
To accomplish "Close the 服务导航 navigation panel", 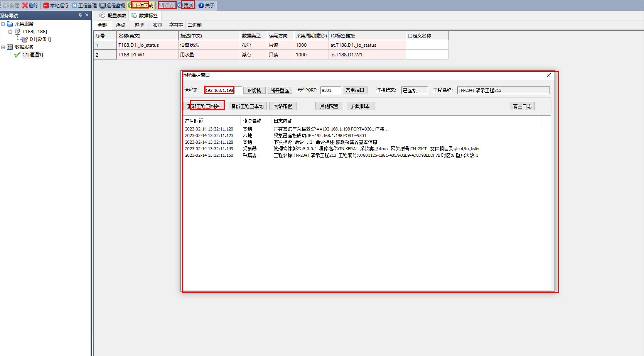I will click(87, 15).
